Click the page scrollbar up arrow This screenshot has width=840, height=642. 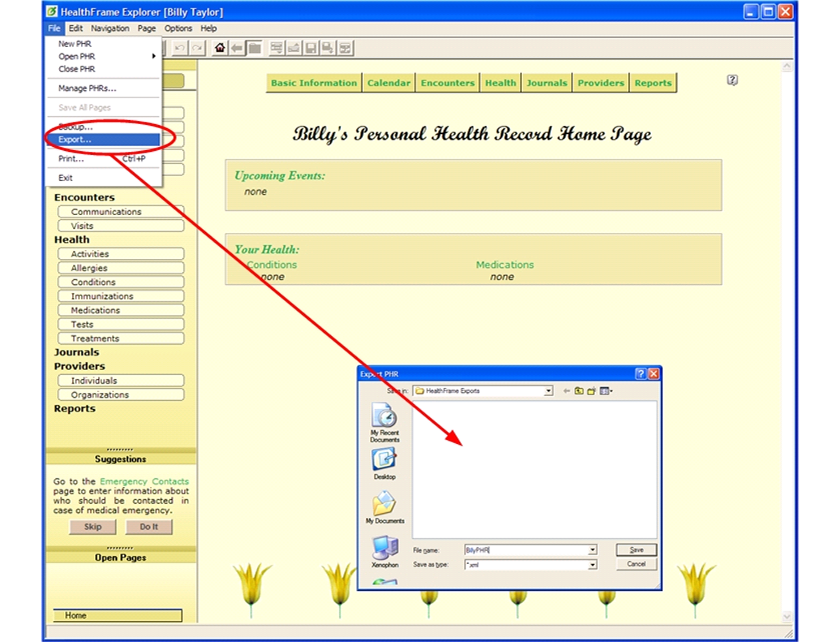pos(787,67)
